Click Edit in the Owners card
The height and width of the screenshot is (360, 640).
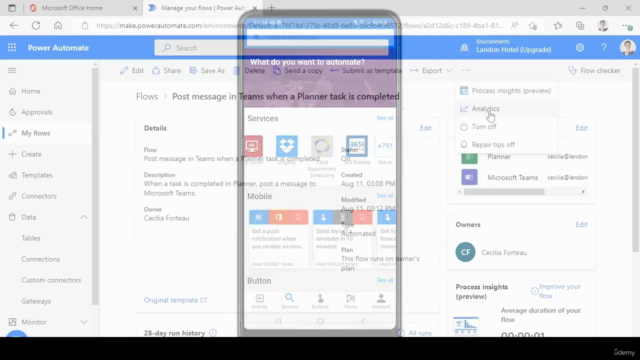tap(581, 224)
